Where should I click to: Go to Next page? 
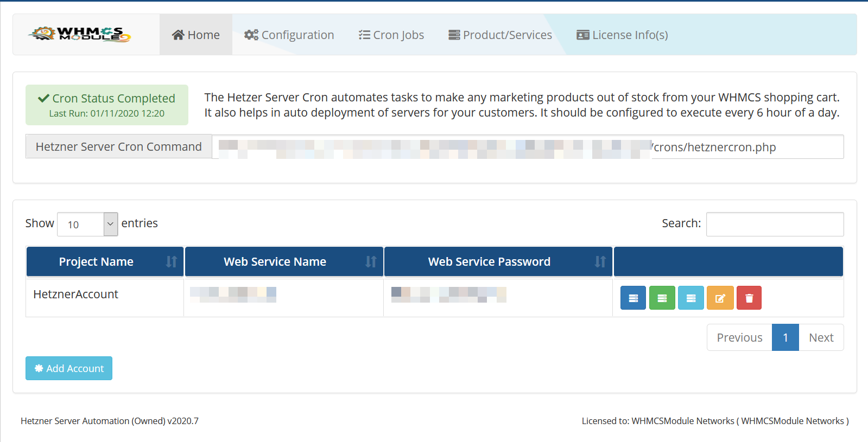coord(821,337)
